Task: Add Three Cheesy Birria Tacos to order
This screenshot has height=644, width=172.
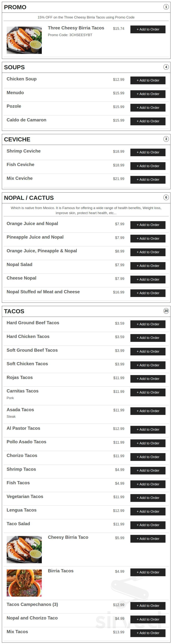Action: [x=148, y=29]
